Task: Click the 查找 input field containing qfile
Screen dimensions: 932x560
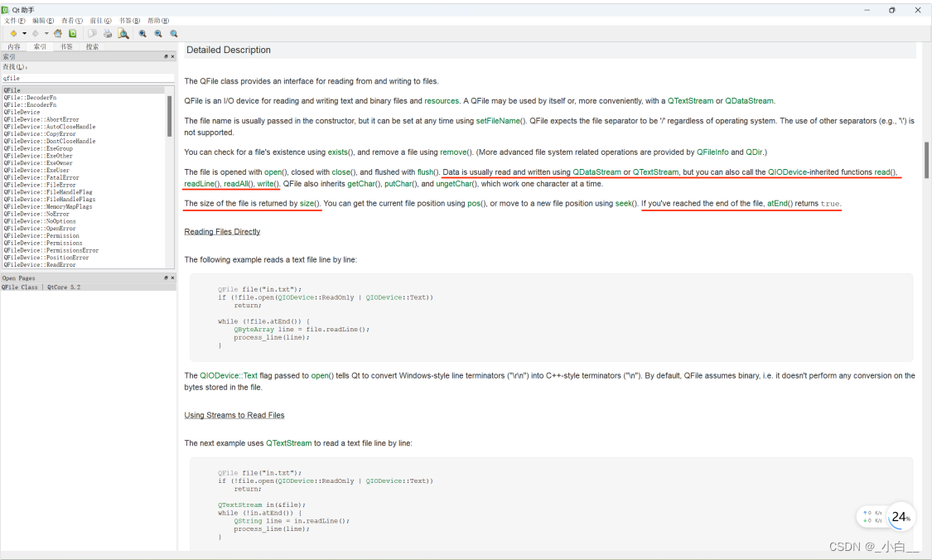Action: tap(88, 78)
